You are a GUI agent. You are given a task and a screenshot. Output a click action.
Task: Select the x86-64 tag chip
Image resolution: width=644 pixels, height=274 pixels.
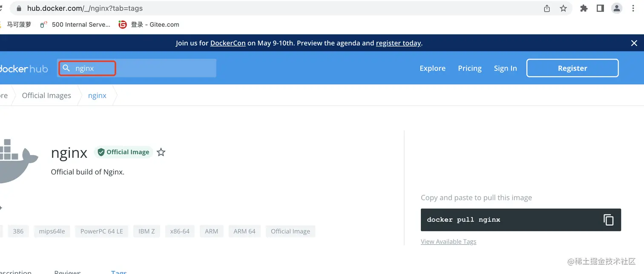180,231
